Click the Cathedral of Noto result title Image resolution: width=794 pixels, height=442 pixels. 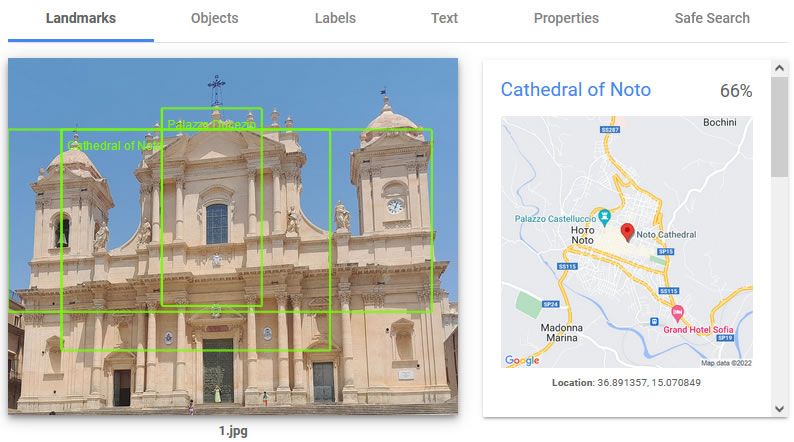click(575, 89)
